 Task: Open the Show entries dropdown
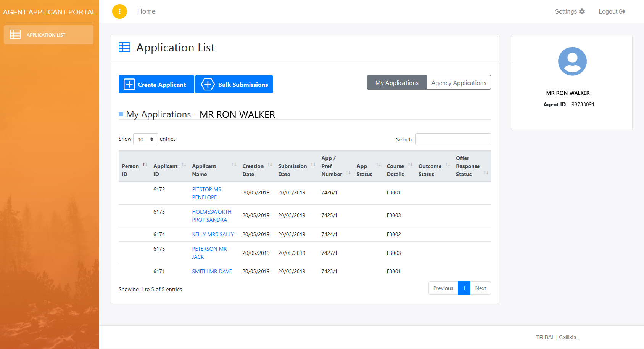145,139
